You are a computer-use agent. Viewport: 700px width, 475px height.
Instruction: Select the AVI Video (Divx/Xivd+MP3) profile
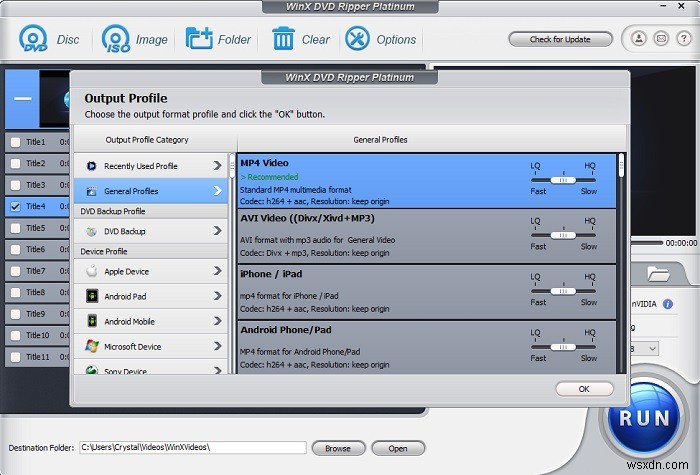pos(426,236)
